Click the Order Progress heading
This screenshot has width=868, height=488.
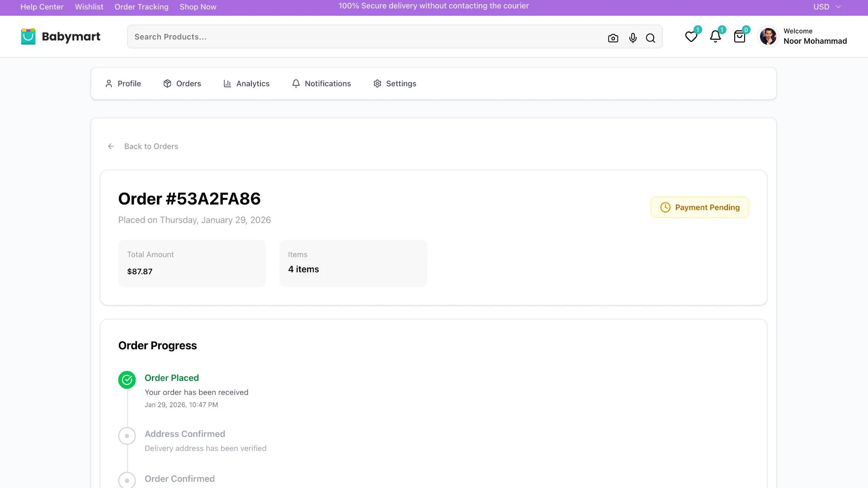[x=157, y=346]
